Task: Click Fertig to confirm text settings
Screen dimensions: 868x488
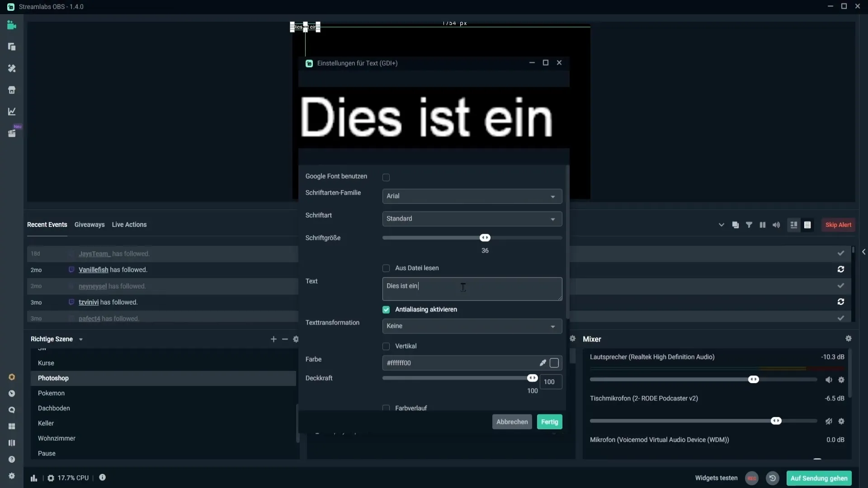Action: pyautogui.click(x=550, y=422)
